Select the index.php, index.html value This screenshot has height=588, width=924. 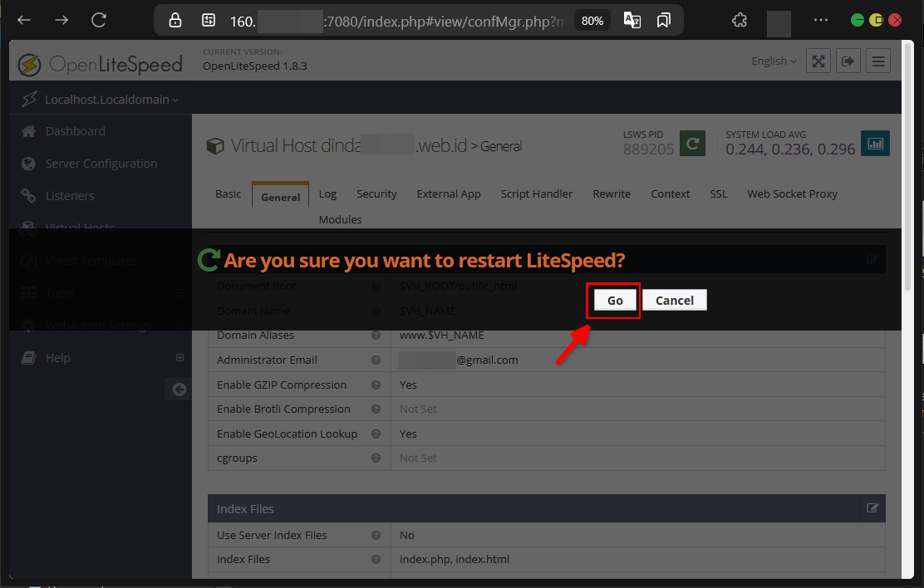coord(455,559)
